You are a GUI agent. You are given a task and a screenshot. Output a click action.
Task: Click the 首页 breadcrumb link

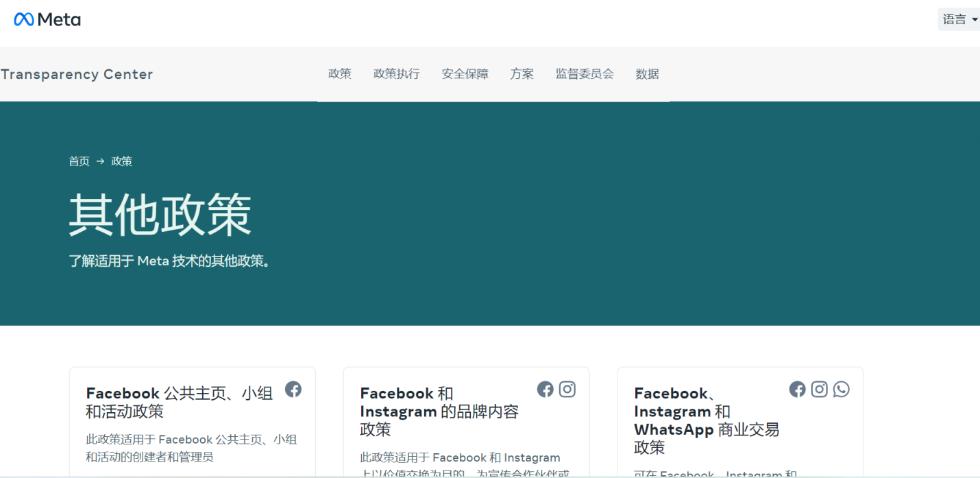click(79, 161)
